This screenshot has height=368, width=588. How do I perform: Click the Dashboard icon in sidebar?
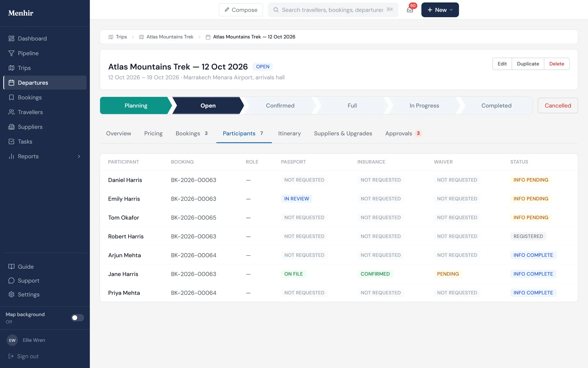[12, 38]
